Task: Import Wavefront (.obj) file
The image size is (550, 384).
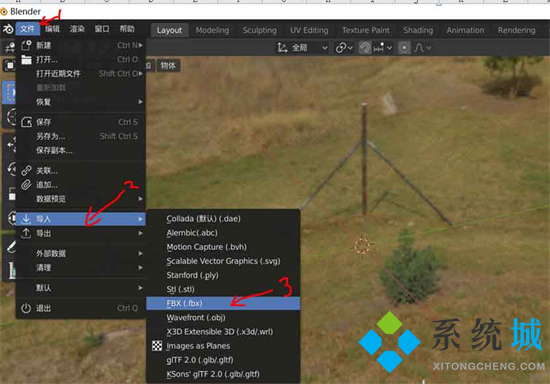Action: [223, 318]
